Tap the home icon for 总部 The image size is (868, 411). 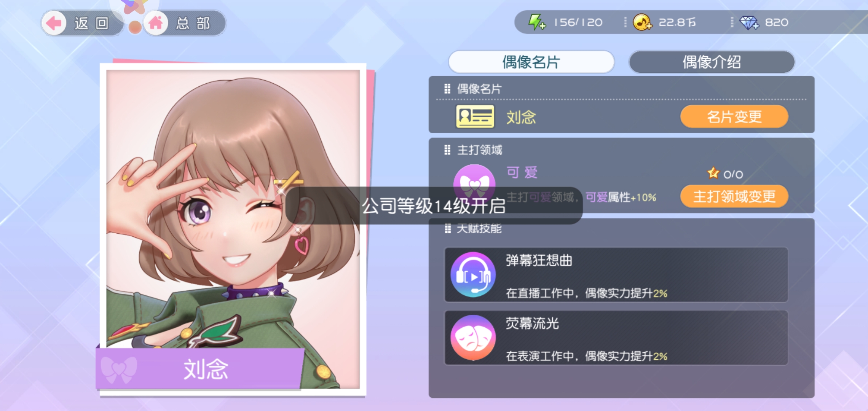coord(156,23)
